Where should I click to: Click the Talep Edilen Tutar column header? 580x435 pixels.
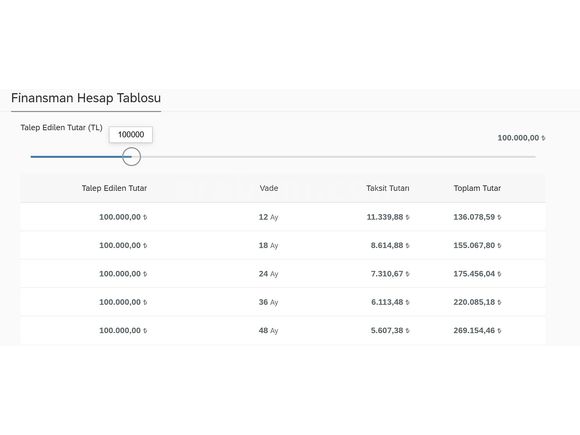pos(114,188)
